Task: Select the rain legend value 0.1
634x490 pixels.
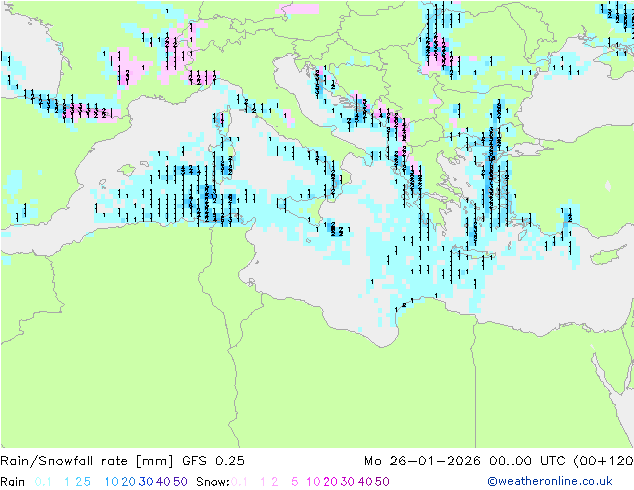Action: [x=43, y=482]
